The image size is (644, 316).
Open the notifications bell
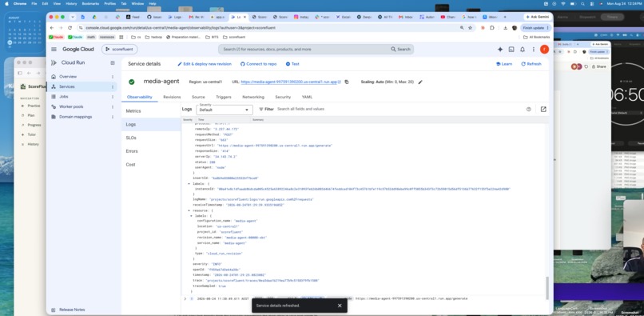point(523,50)
